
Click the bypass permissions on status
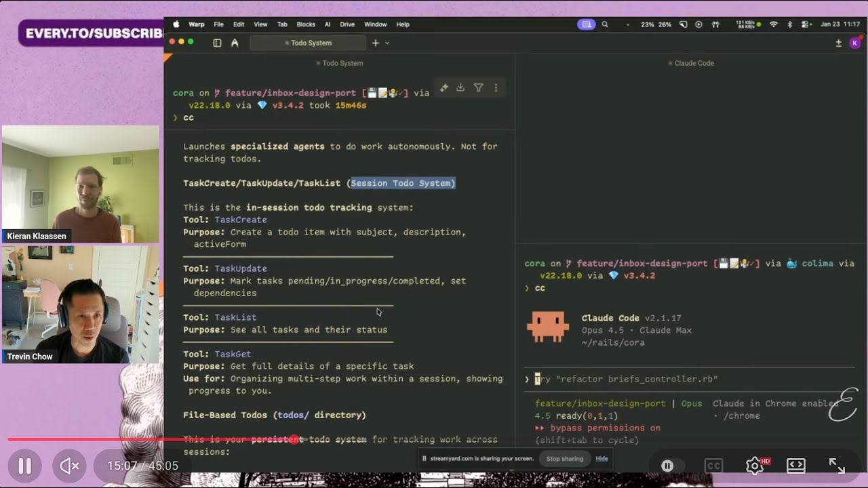click(597, 428)
